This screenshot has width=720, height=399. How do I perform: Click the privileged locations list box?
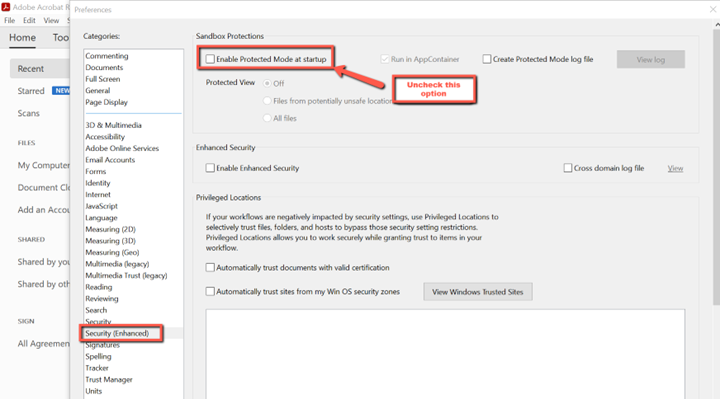445,354
